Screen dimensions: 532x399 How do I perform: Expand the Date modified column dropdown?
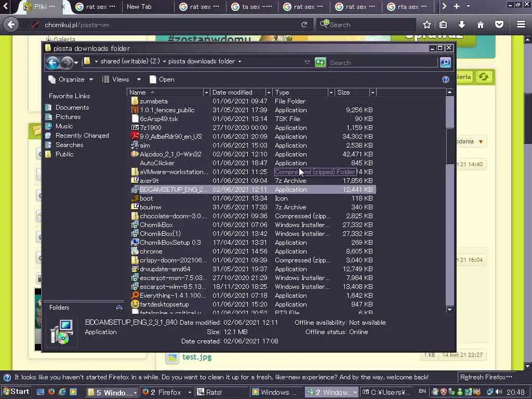coord(269,92)
